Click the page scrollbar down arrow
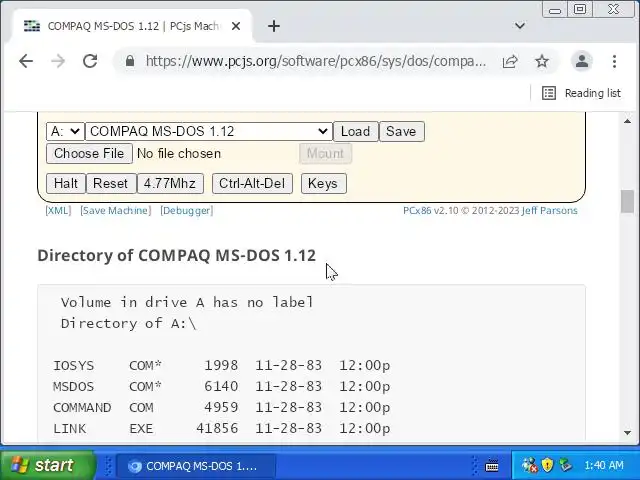Image resolution: width=640 pixels, height=480 pixels. coord(628,433)
